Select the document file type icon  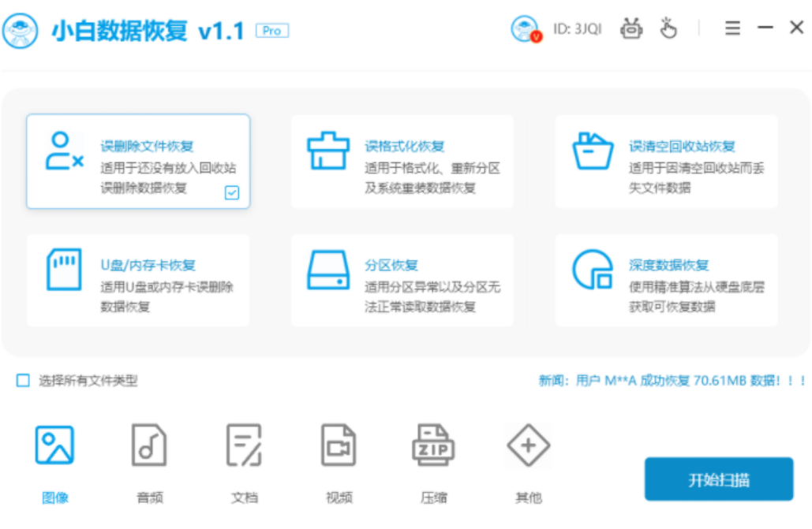244,445
